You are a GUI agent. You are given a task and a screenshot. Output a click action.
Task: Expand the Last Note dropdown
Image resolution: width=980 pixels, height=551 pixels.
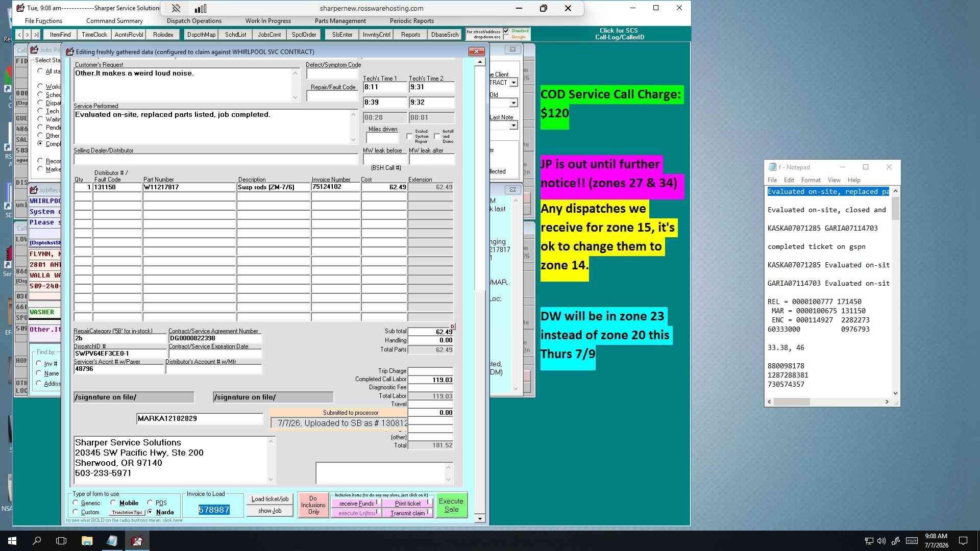coord(513,126)
